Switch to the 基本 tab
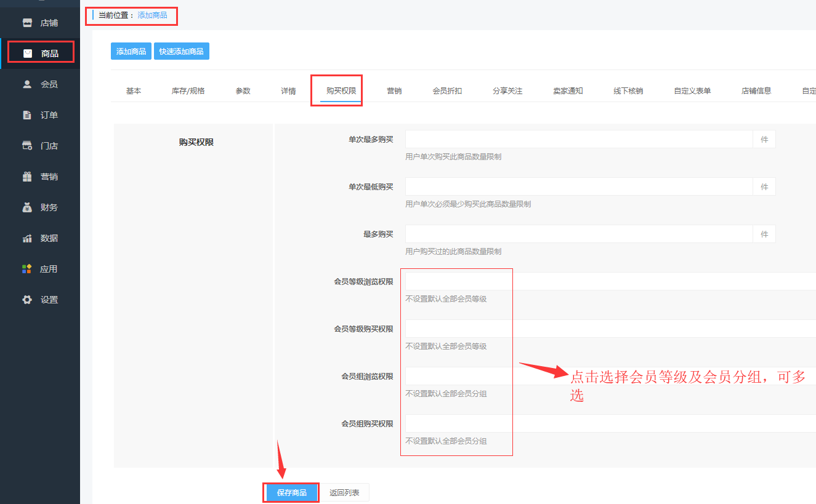816x504 pixels. tap(134, 90)
